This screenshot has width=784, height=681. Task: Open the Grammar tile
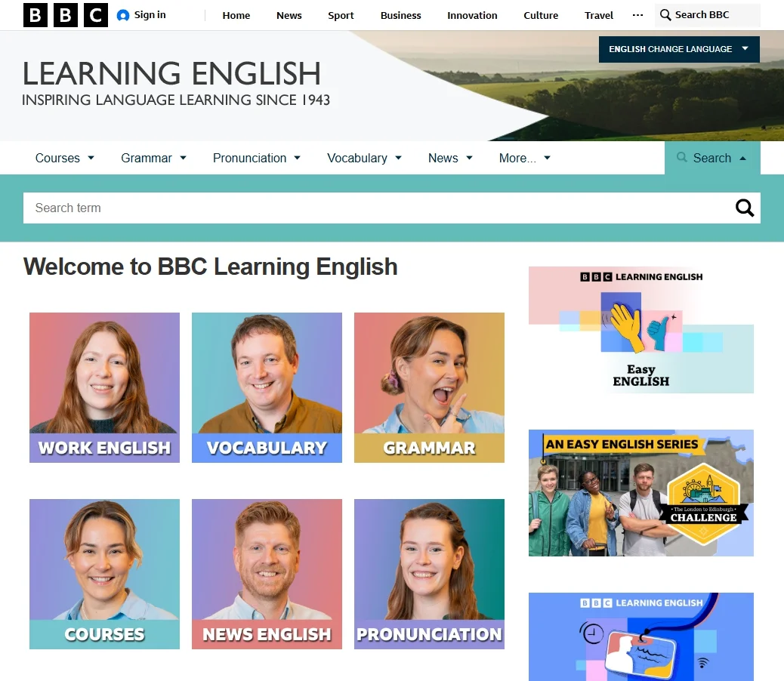[x=430, y=388]
